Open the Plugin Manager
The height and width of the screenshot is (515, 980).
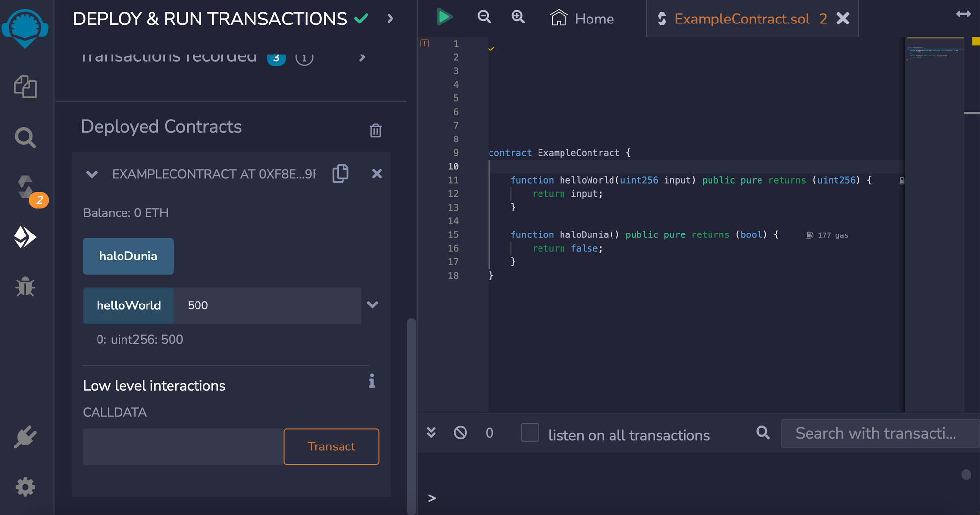tap(25, 436)
